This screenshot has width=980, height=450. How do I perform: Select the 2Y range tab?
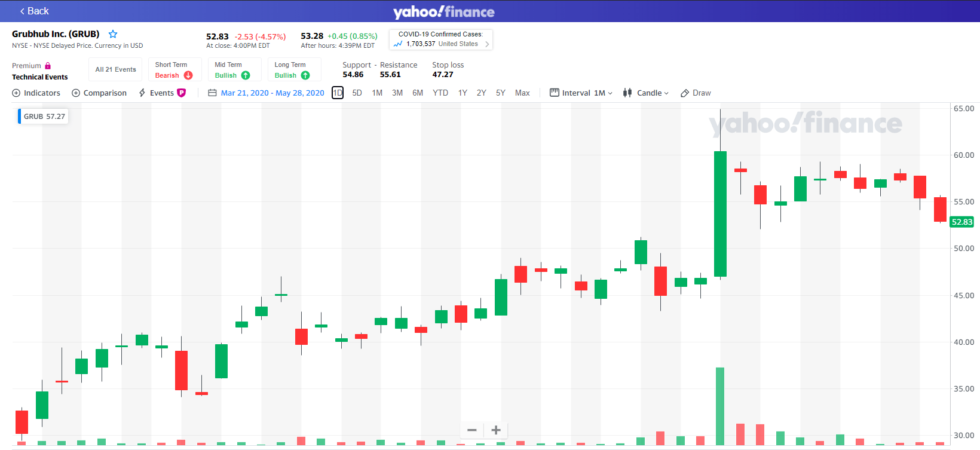[x=481, y=93]
